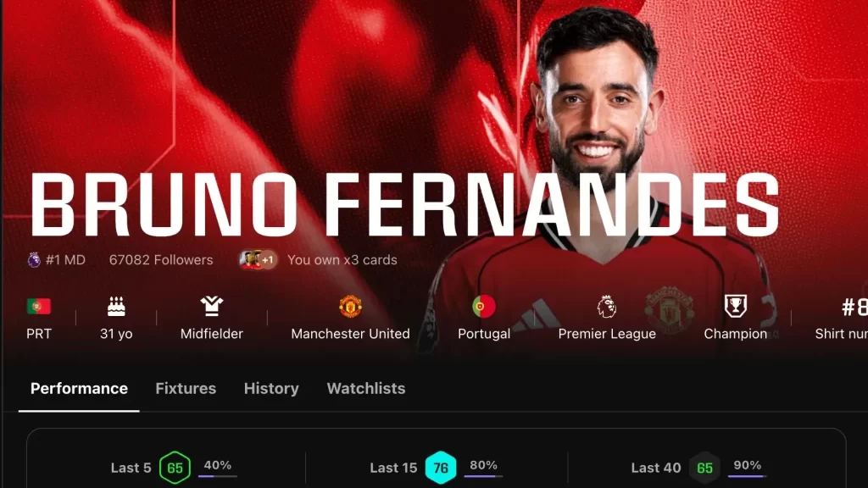The width and height of the screenshot is (868, 488).
Task: Open the History tab
Action: (x=271, y=388)
